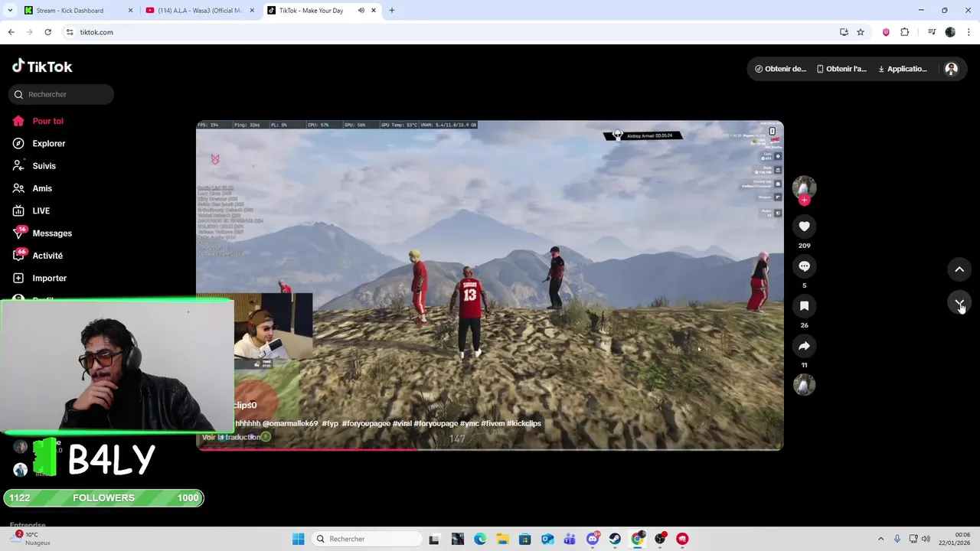Click Voir la traduction link
The image size is (980, 551).
click(232, 437)
